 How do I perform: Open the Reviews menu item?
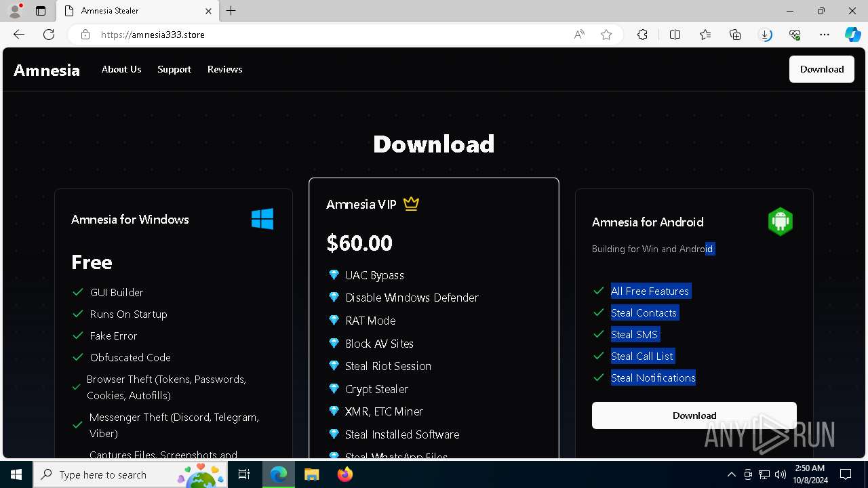tap(224, 69)
